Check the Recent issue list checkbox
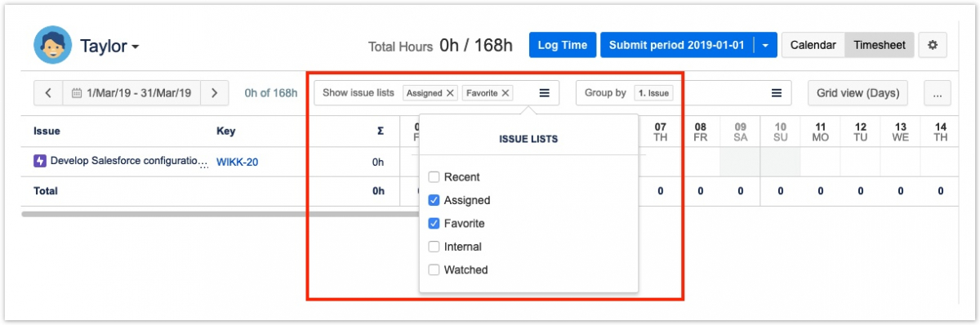 434,177
